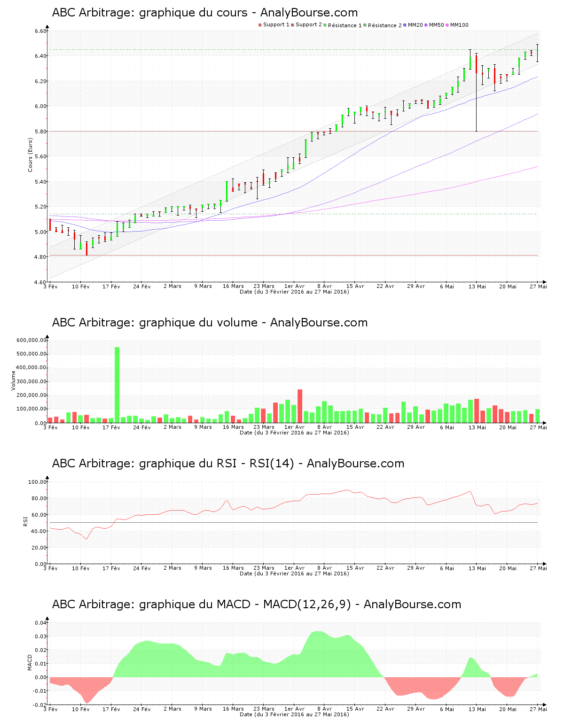Click the 0.04 MACD axis value
The width and height of the screenshot is (564, 728).
pos(41,623)
